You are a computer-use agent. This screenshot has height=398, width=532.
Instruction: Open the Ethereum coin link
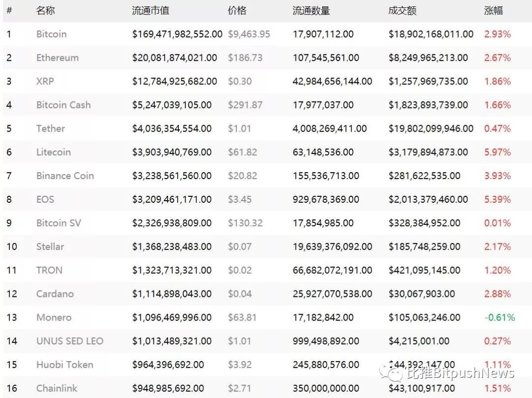(57, 58)
